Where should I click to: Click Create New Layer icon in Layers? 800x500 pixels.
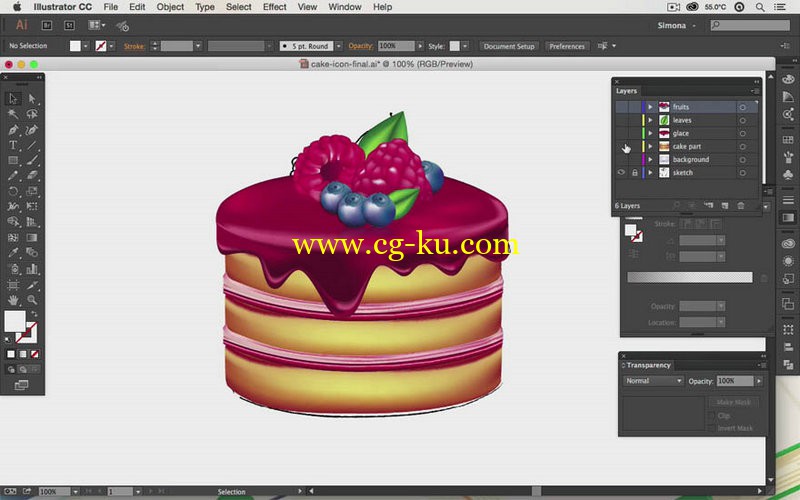click(725, 206)
